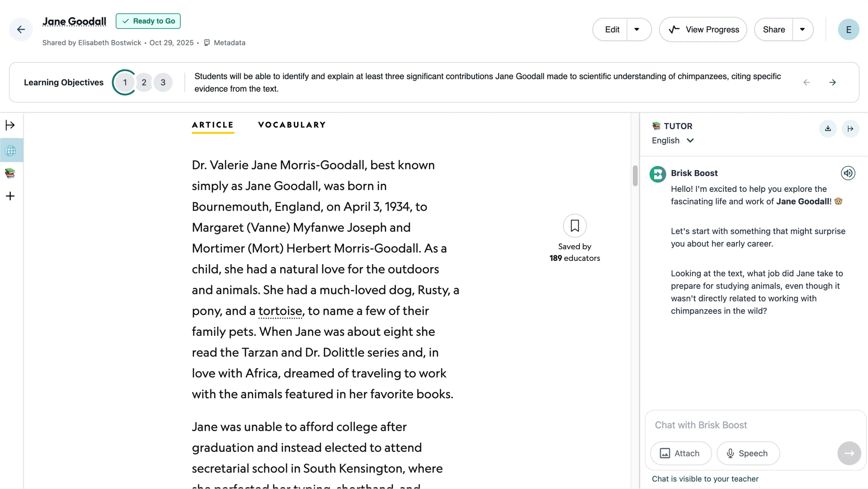
Task: Switch to the Vocabulary tab
Action: pos(292,125)
